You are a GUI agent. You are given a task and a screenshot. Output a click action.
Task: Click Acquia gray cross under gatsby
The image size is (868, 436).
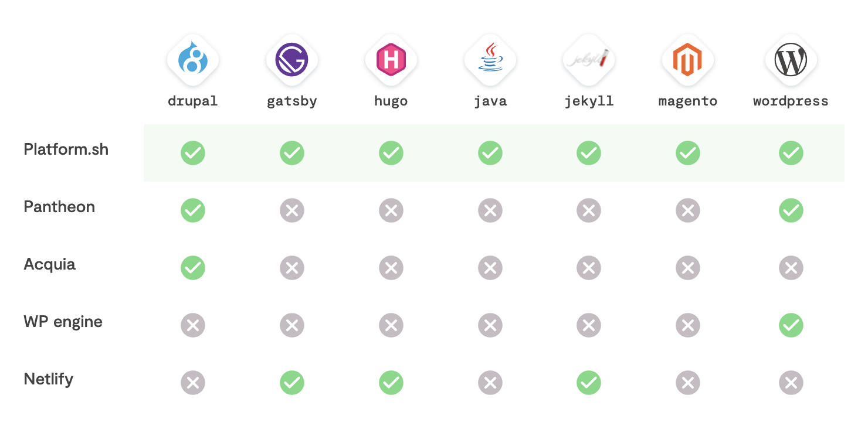pyautogui.click(x=292, y=268)
